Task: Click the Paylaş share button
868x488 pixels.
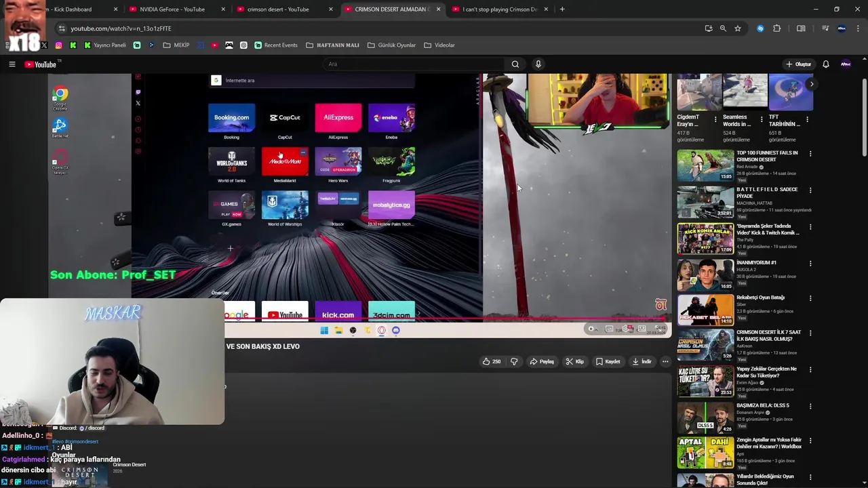Action: point(542,362)
